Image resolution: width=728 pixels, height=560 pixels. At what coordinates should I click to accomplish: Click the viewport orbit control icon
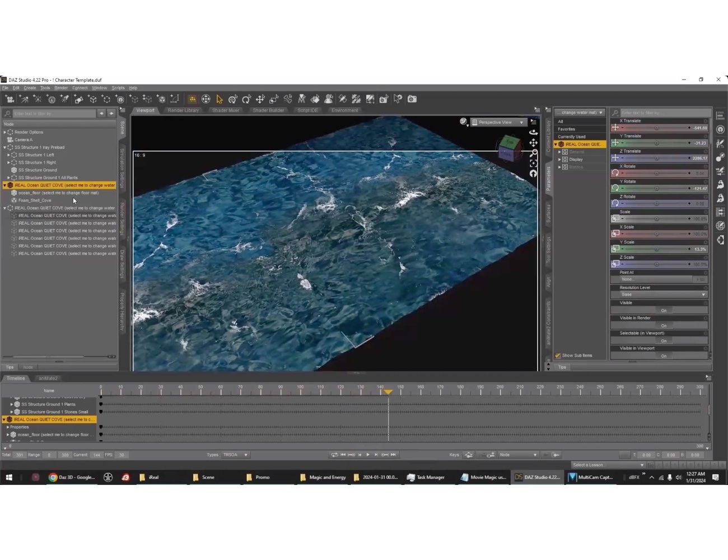point(533,132)
